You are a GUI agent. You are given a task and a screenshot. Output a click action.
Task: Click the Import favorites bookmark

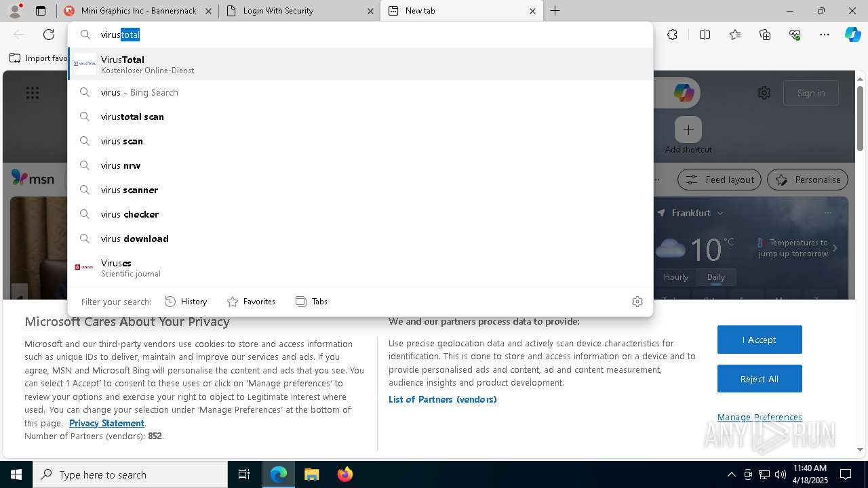pos(38,58)
